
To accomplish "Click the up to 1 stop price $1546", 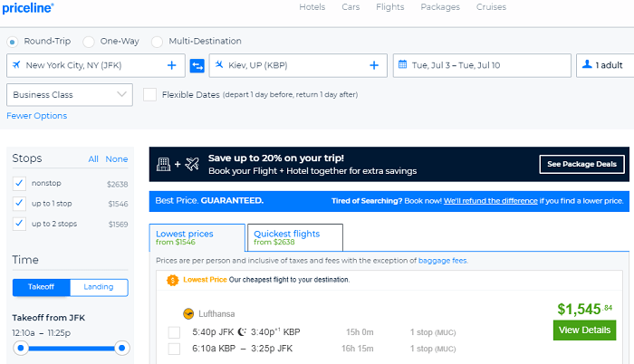I will 118,205.
